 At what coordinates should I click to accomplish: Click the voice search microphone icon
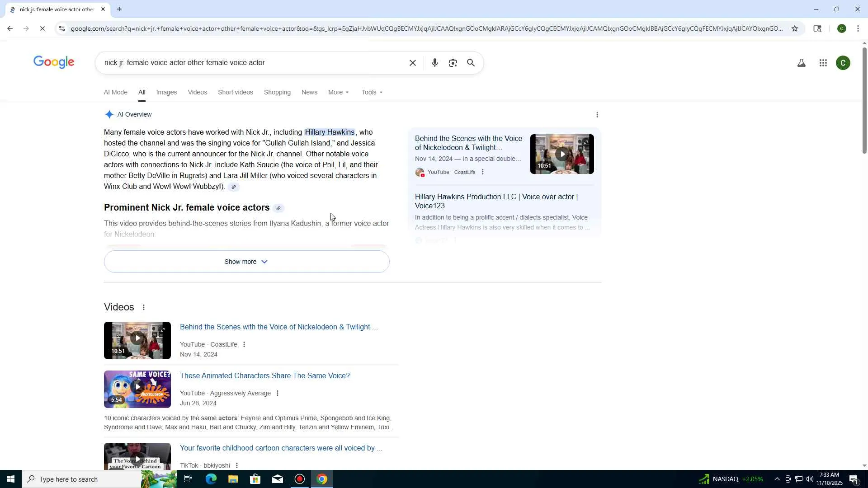pos(434,63)
